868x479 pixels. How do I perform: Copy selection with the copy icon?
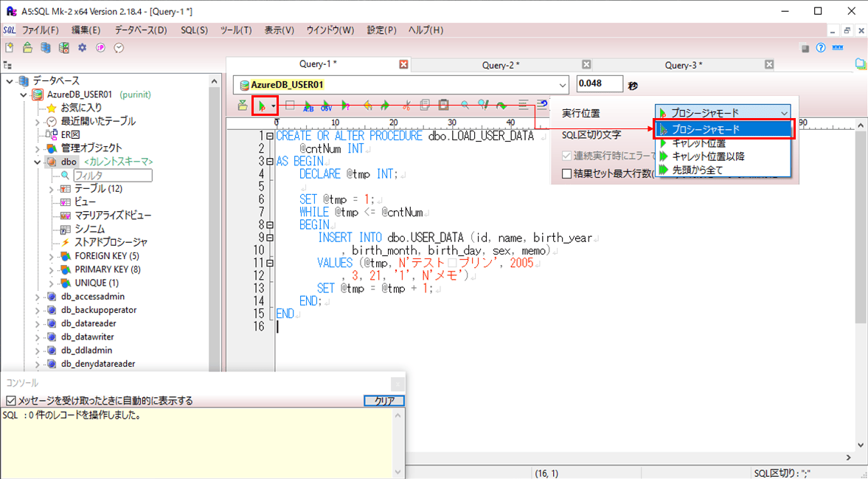click(x=425, y=106)
